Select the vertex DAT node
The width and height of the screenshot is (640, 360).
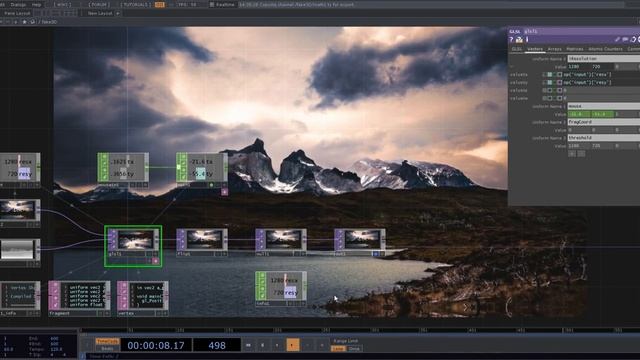point(142,298)
